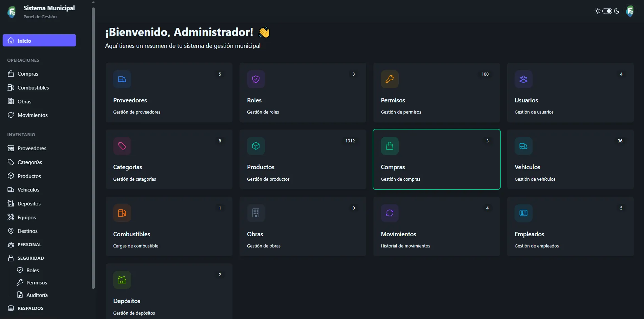Open Destinos in the sidebar

pyautogui.click(x=39, y=231)
